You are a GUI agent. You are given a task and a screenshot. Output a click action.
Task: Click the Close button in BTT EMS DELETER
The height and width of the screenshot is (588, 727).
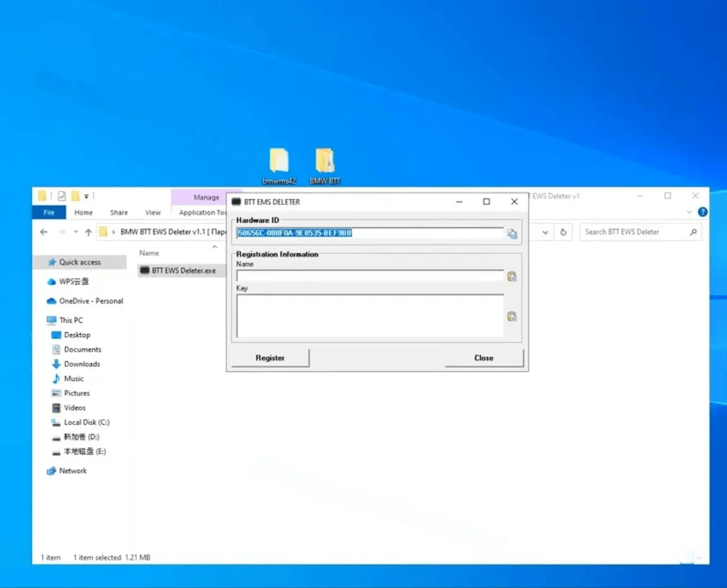(x=484, y=357)
